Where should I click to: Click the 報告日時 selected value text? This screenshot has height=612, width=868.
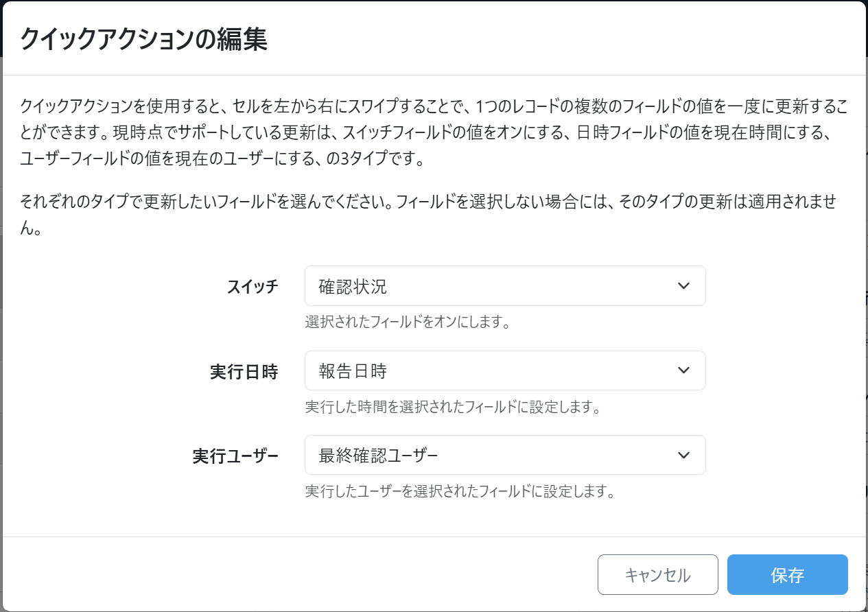[x=353, y=371]
